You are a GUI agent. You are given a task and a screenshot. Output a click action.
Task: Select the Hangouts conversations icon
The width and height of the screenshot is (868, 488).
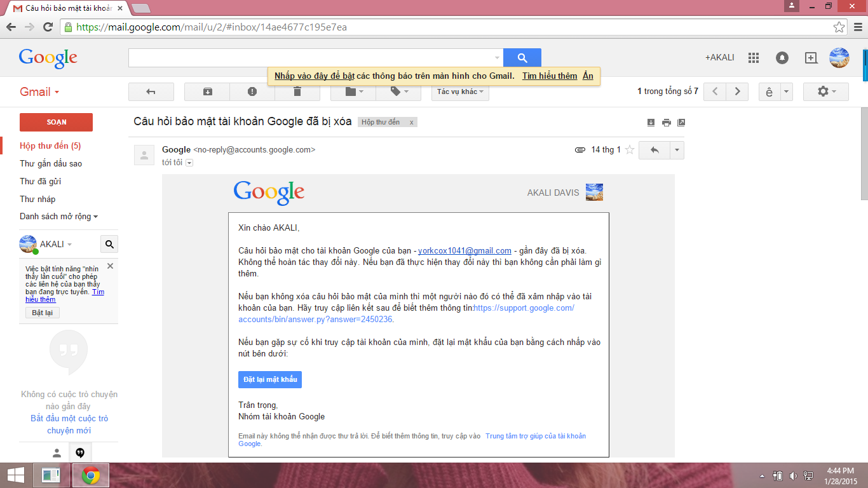[x=80, y=453]
